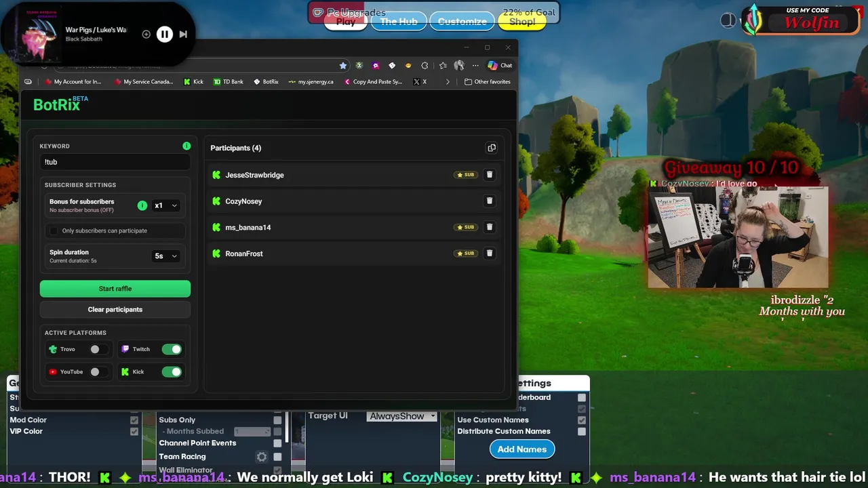Screen dimensions: 868x488
Task: Open My Account for In... bookmark
Action: (x=72, y=81)
